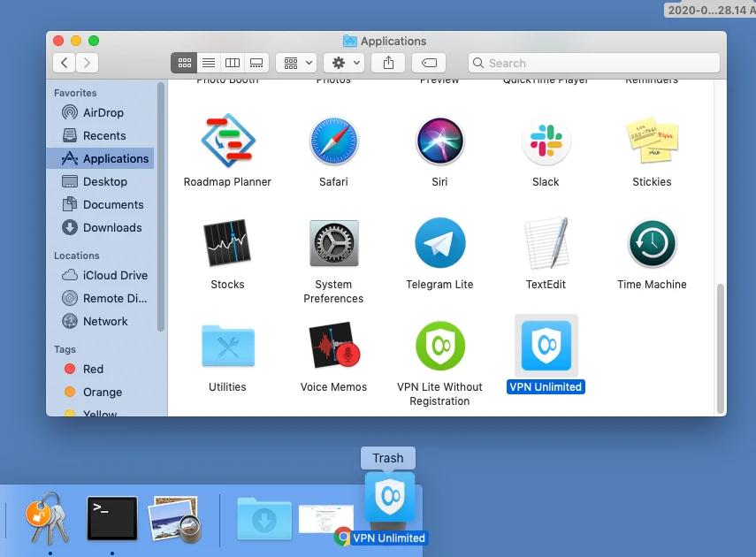The image size is (756, 557).
Task: Select the Slack application icon
Action: (546, 141)
